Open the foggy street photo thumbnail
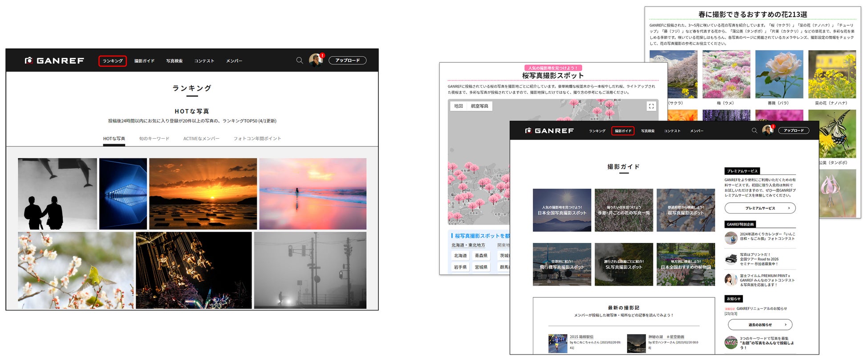Viewport: 868px width, 359px height. point(310,270)
